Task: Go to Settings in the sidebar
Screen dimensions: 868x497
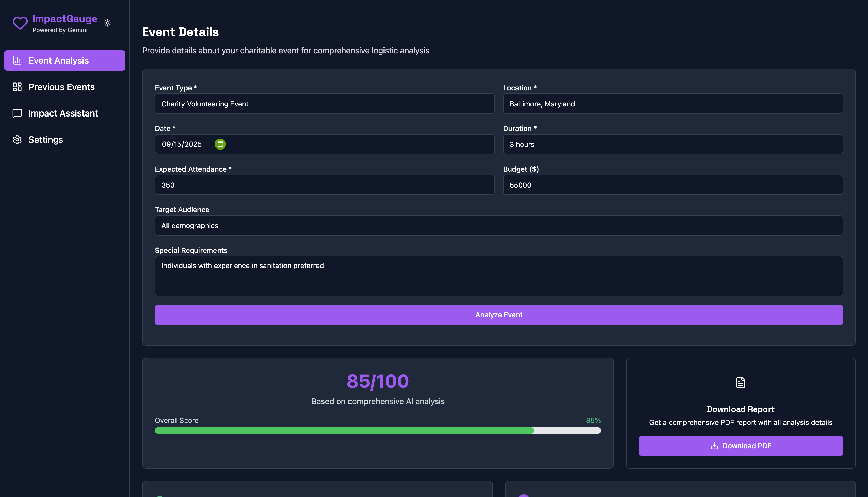Action: (46, 140)
